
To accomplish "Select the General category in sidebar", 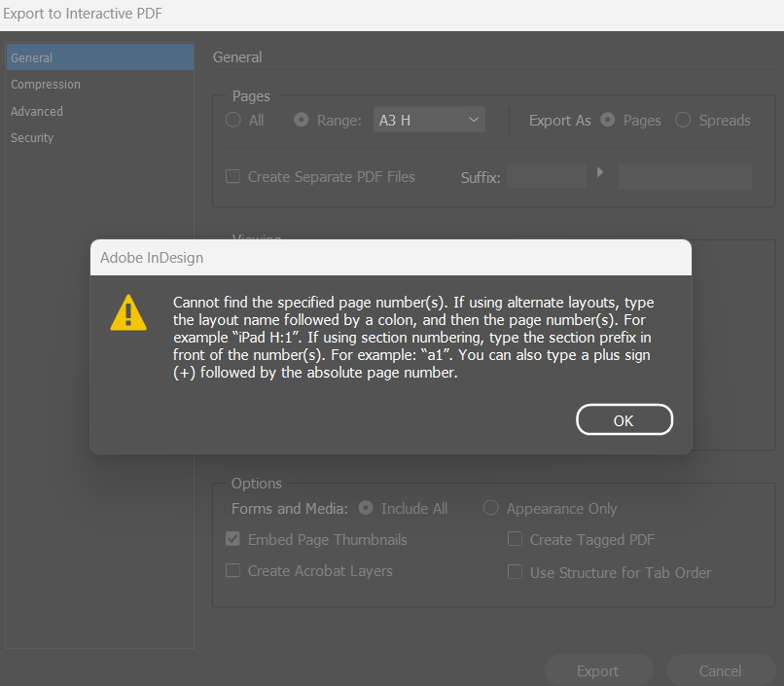I will point(100,57).
